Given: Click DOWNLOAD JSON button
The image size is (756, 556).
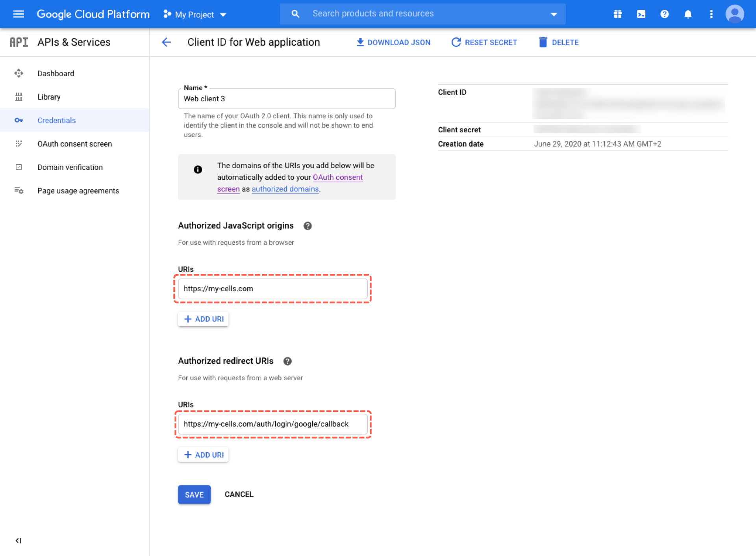Looking at the screenshot, I should 393,42.
